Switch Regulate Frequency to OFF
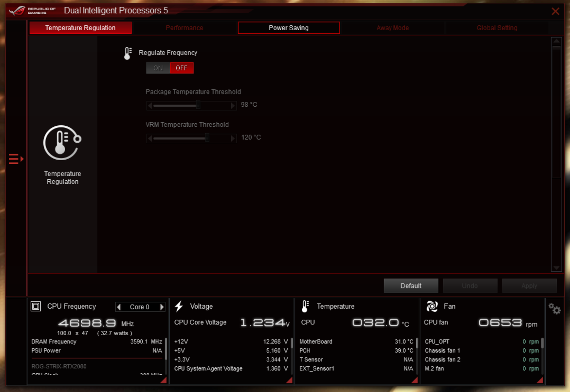 (x=182, y=68)
